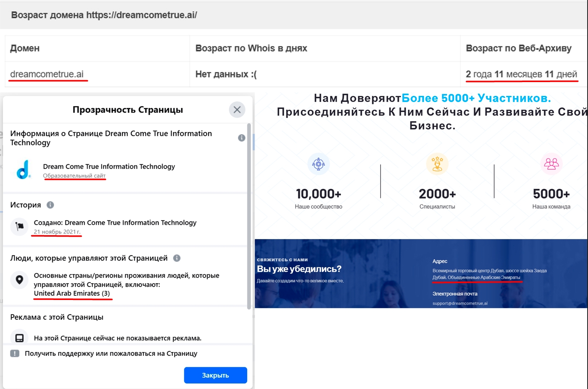Click the dreamcometrue.ai domain link

point(47,74)
